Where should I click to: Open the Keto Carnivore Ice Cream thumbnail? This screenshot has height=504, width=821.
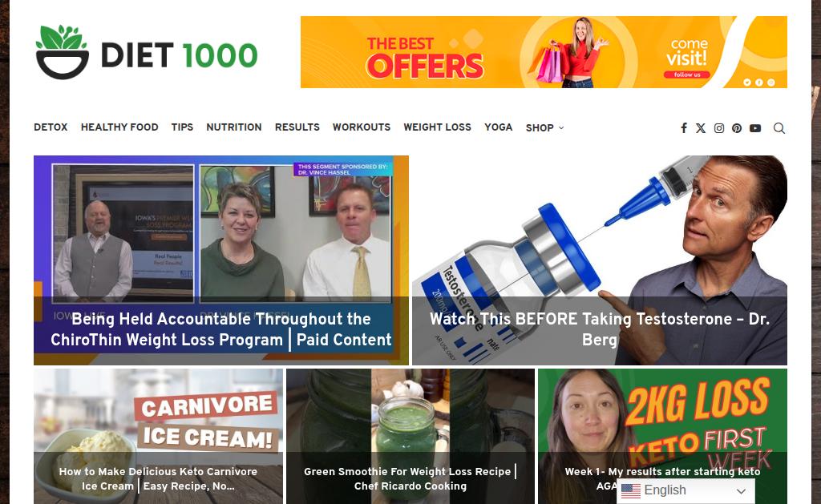(158, 437)
